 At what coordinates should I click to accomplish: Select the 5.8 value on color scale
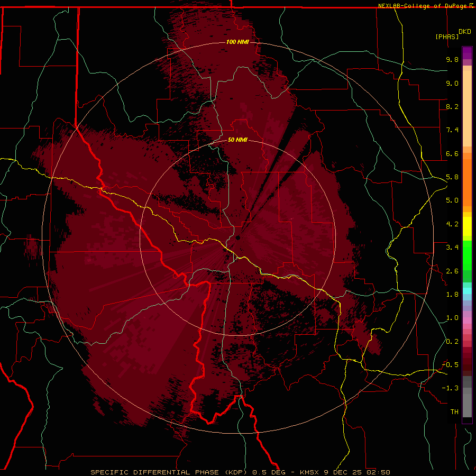[452, 177]
